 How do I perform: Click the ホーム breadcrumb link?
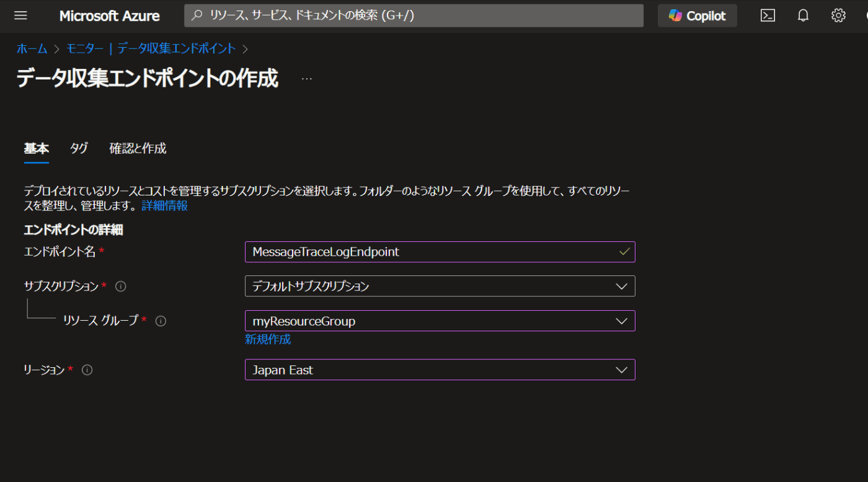click(x=32, y=48)
